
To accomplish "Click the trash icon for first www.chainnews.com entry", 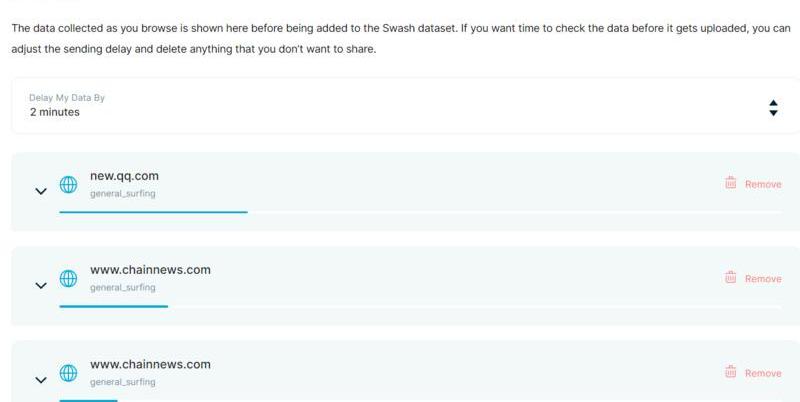I will 731,278.
